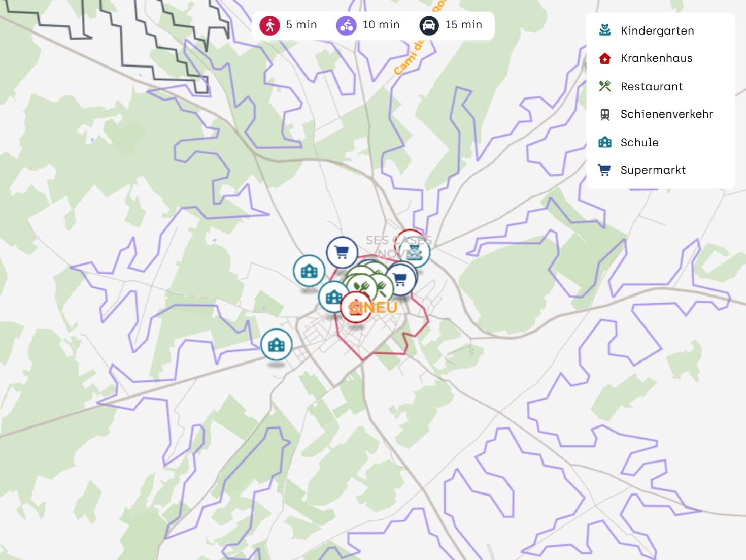
Task: Click the Kindergarten legend entry
Action: (657, 31)
